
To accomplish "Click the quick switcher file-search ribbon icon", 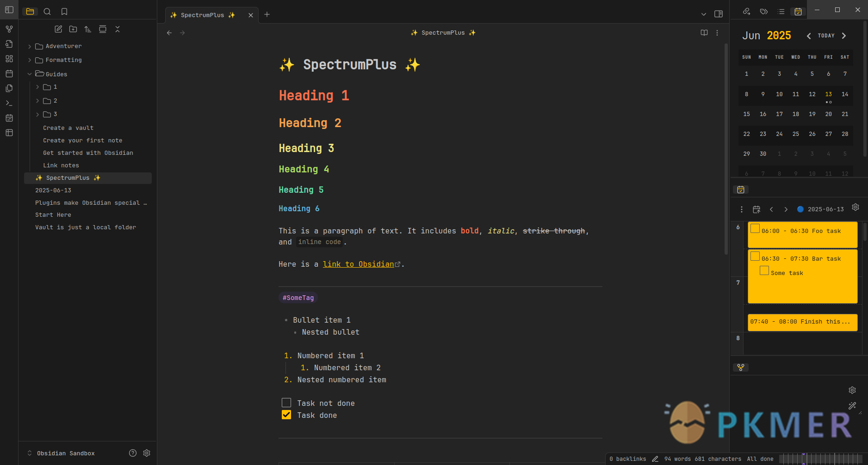I will coord(9,44).
